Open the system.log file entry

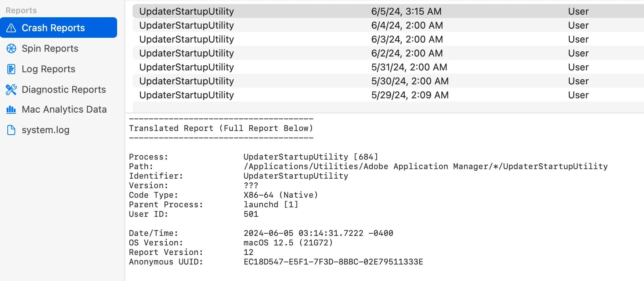(46, 130)
